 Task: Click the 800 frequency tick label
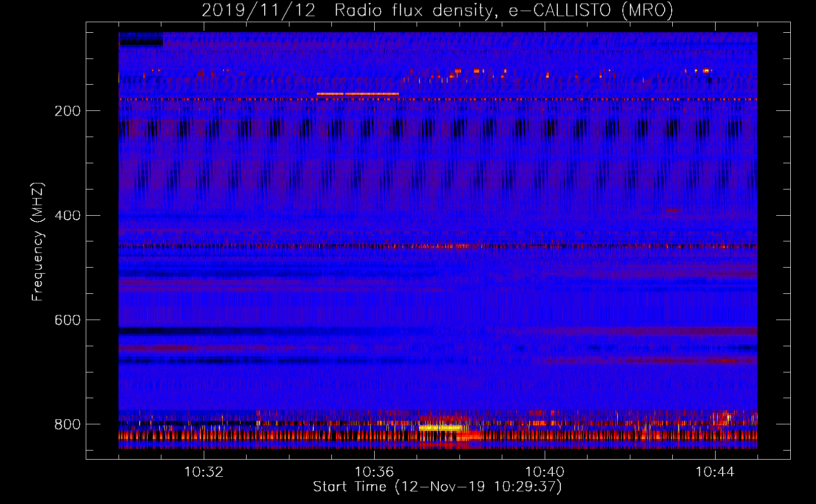(x=68, y=424)
